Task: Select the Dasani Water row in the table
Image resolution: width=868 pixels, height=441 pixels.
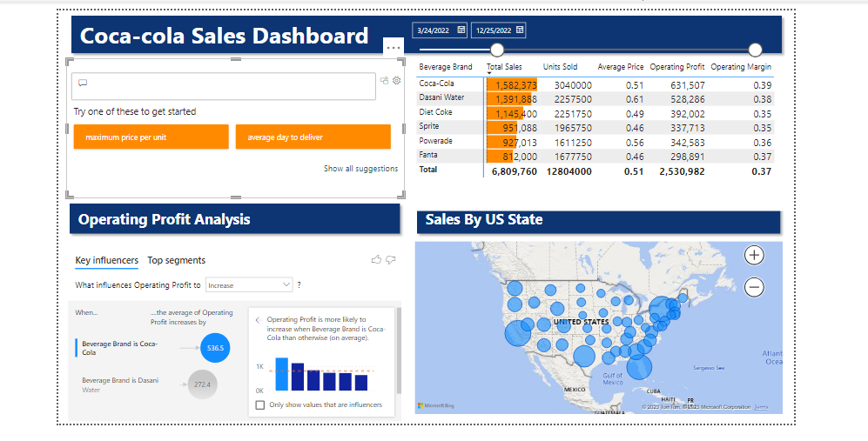Action: pyautogui.click(x=595, y=99)
